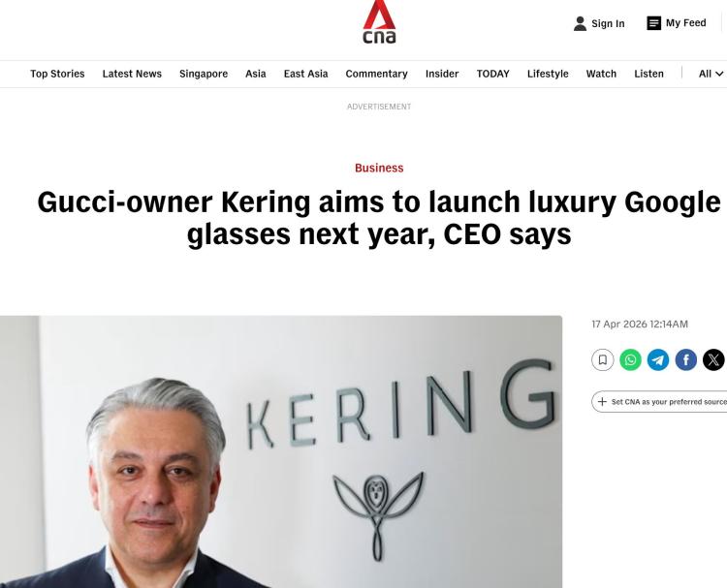Share the article on X icon
The height and width of the screenshot is (588, 727).
714,360
